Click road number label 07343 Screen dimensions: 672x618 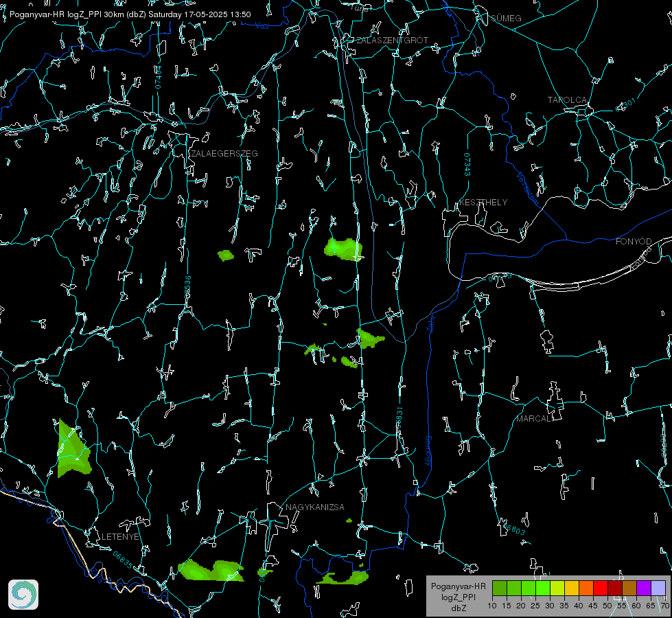(467, 164)
